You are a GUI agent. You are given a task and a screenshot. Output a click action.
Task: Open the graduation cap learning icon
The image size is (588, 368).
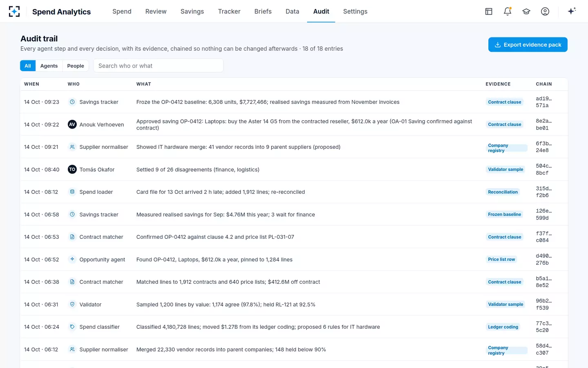click(526, 11)
